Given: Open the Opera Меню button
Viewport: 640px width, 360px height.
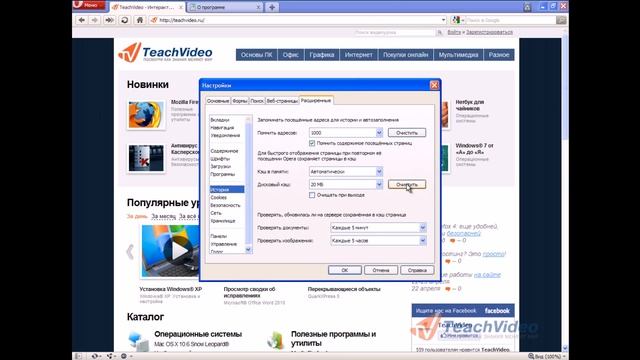Looking at the screenshot, I should coord(89,5).
